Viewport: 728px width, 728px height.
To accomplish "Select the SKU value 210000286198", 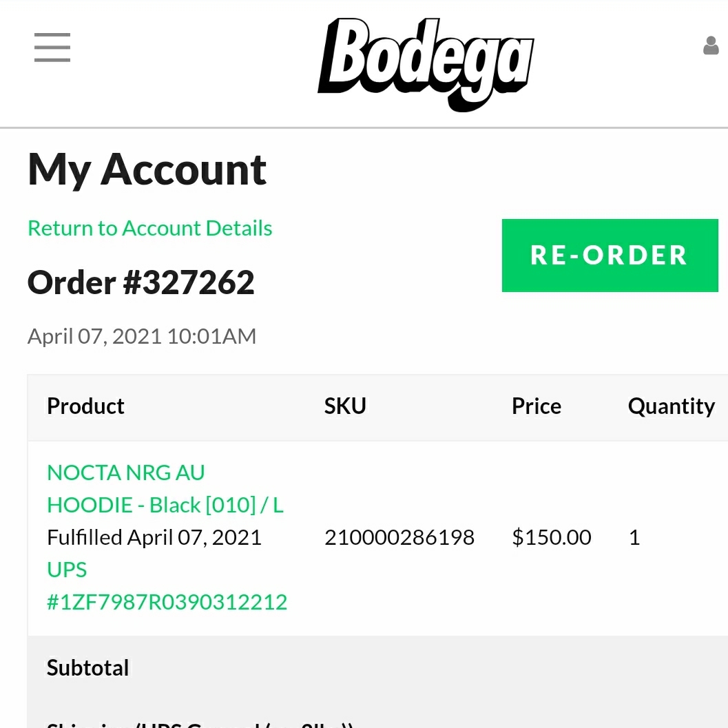I will [399, 538].
